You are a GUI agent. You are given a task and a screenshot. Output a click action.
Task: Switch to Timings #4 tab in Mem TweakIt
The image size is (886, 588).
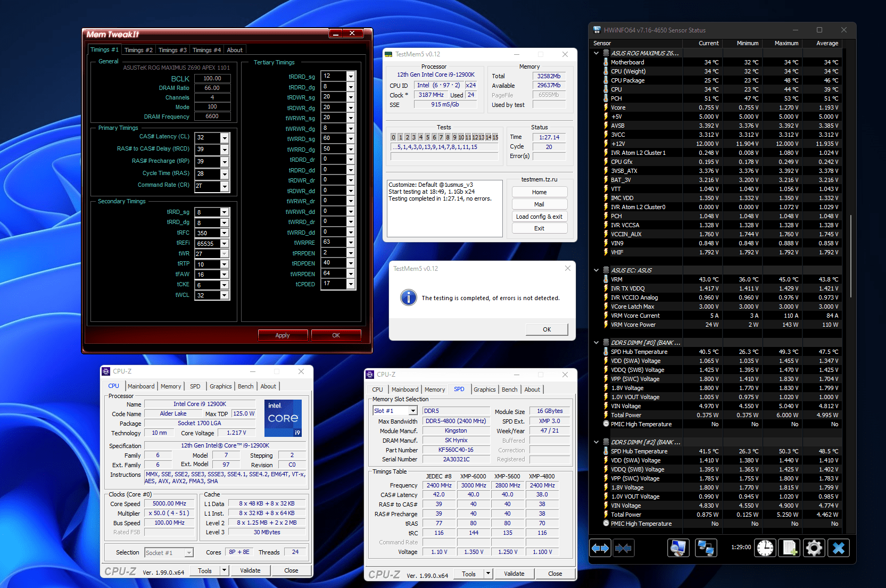(x=206, y=50)
